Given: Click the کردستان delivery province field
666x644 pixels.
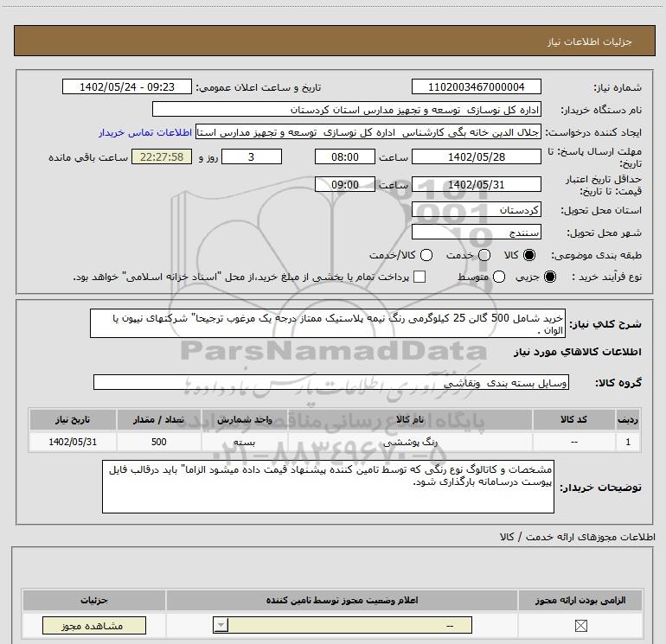Looking at the screenshot, I should [476, 210].
